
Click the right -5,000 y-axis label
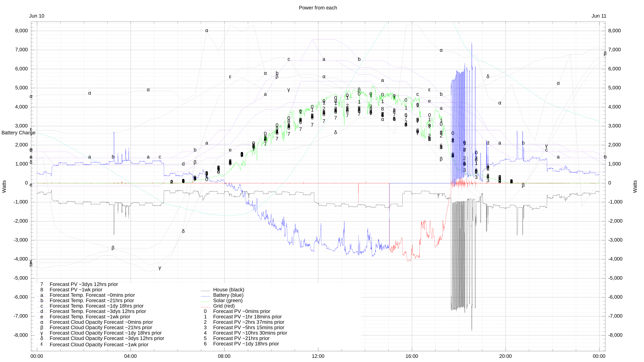(615, 278)
